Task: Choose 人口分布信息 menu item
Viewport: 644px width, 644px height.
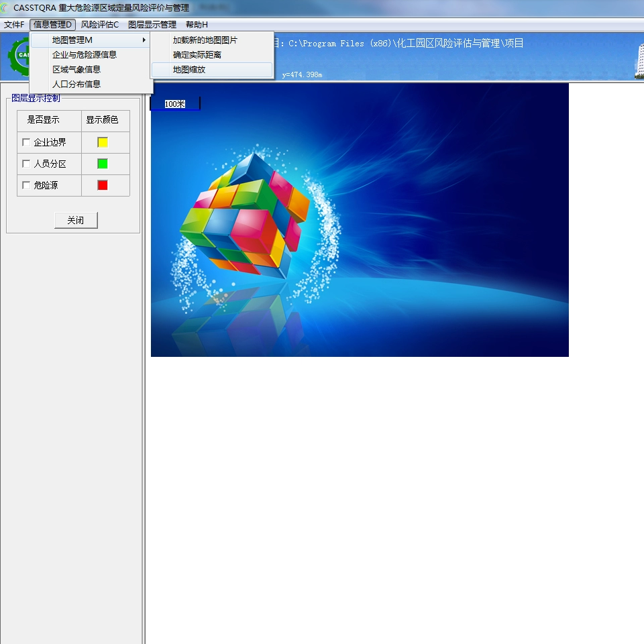Action: tap(76, 85)
